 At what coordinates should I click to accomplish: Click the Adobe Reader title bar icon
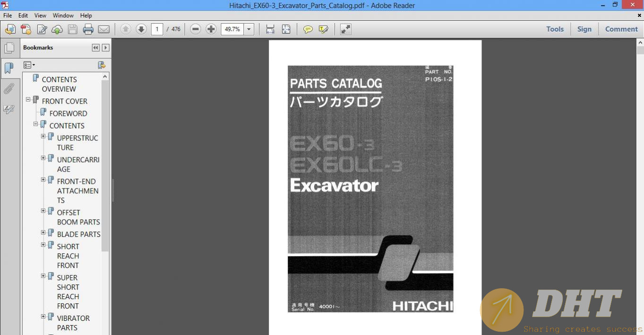5,5
